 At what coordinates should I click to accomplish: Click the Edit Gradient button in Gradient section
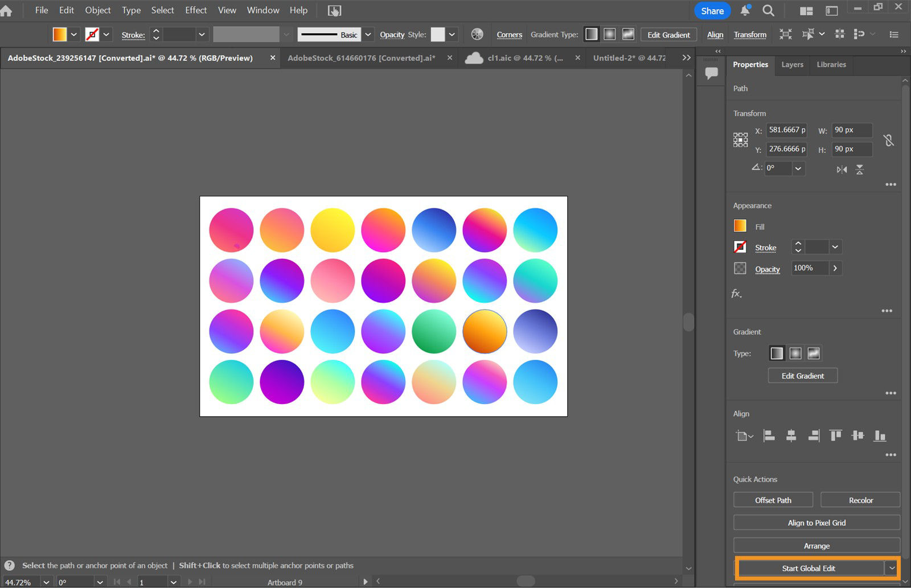point(802,375)
